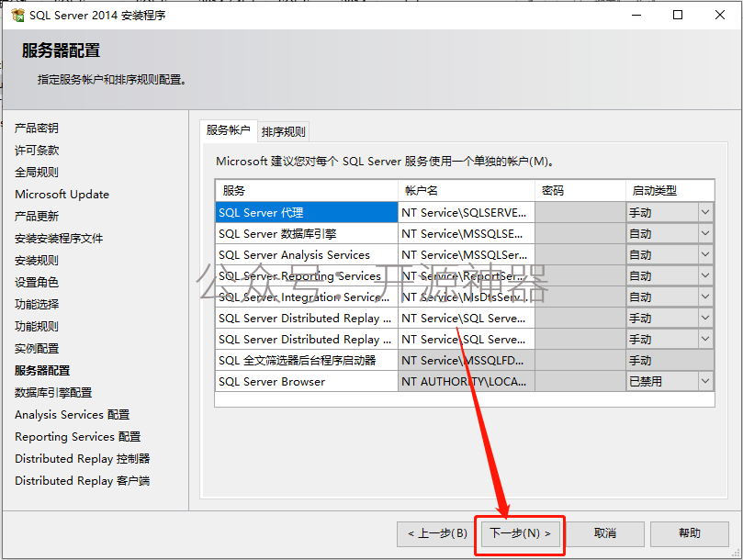The image size is (743, 560).
Task: Click the 服务 column header
Action: click(307, 190)
